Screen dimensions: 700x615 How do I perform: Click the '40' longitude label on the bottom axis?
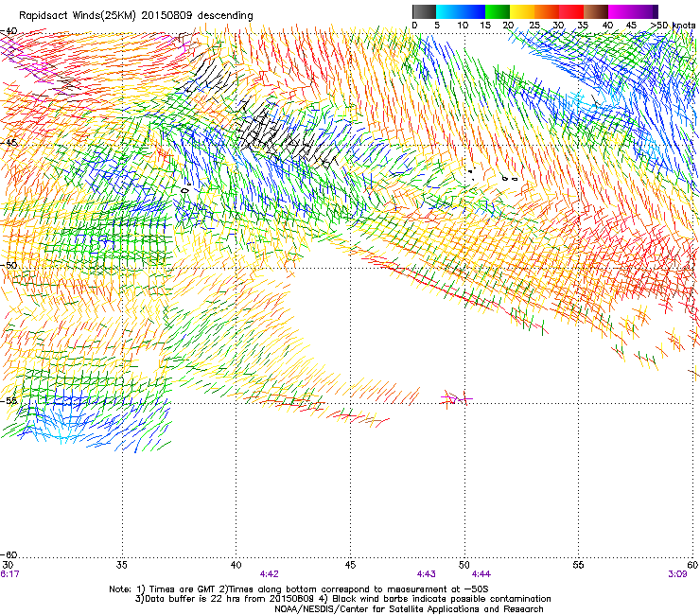point(236,565)
